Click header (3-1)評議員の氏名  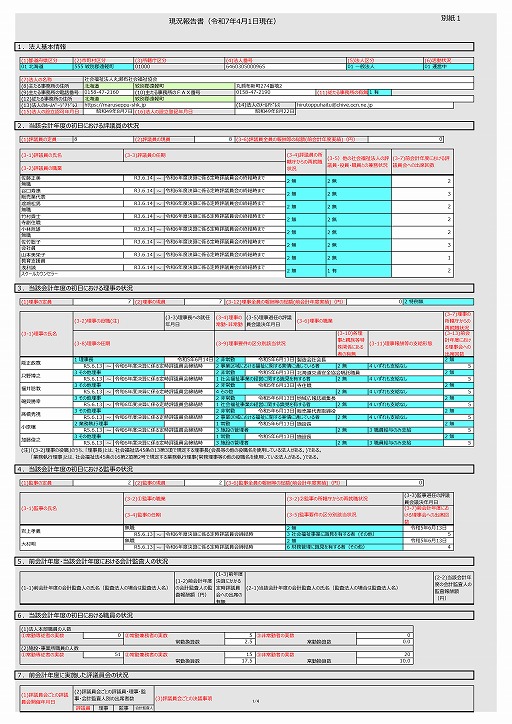click(x=72, y=156)
